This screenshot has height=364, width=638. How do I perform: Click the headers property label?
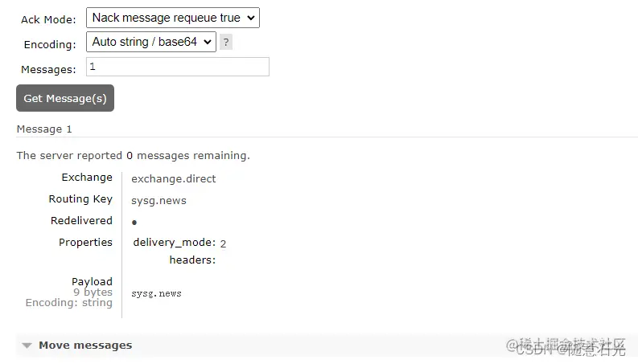(192, 260)
